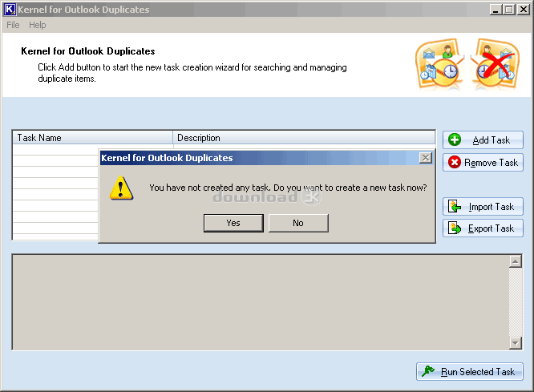Click the Import Task button
The height and width of the screenshot is (392, 534).
tap(483, 207)
